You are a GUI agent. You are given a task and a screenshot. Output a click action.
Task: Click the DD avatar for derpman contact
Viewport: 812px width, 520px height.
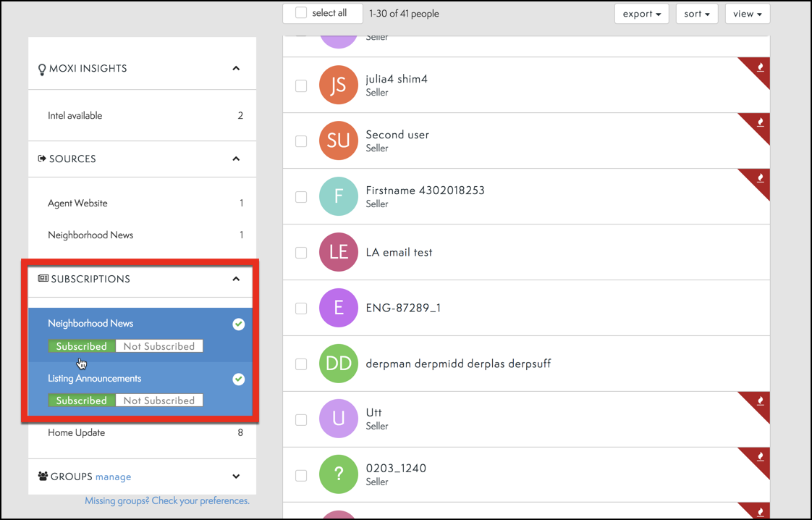(x=338, y=364)
